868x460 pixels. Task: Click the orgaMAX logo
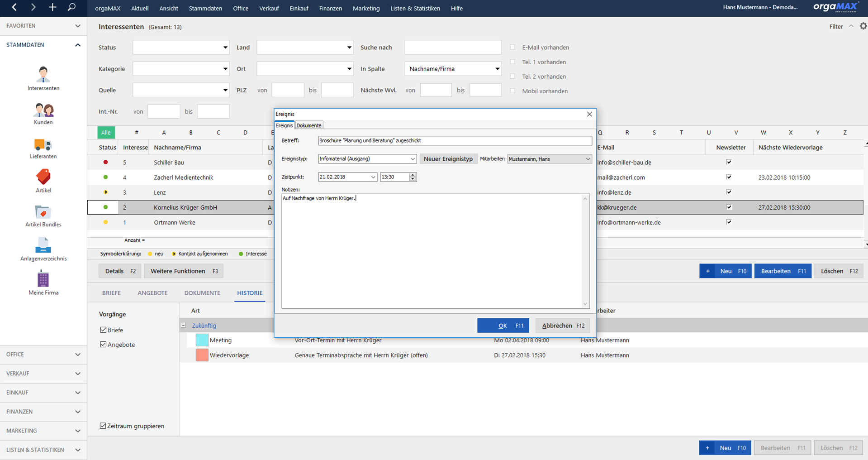pyautogui.click(x=835, y=7)
